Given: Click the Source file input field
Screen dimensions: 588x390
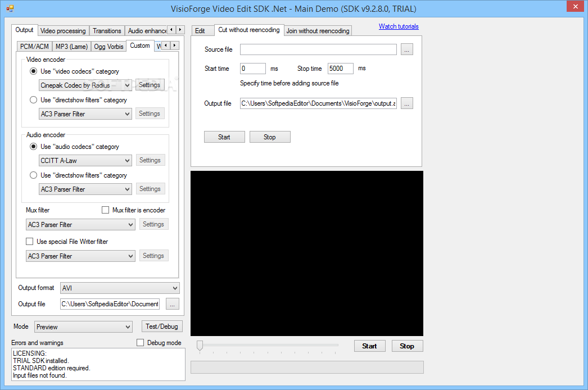Looking at the screenshot, I should [318, 49].
